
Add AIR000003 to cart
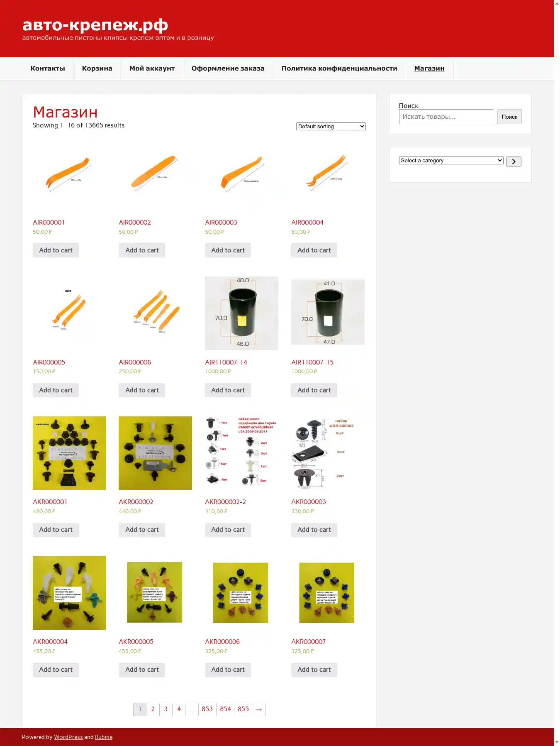point(228,250)
